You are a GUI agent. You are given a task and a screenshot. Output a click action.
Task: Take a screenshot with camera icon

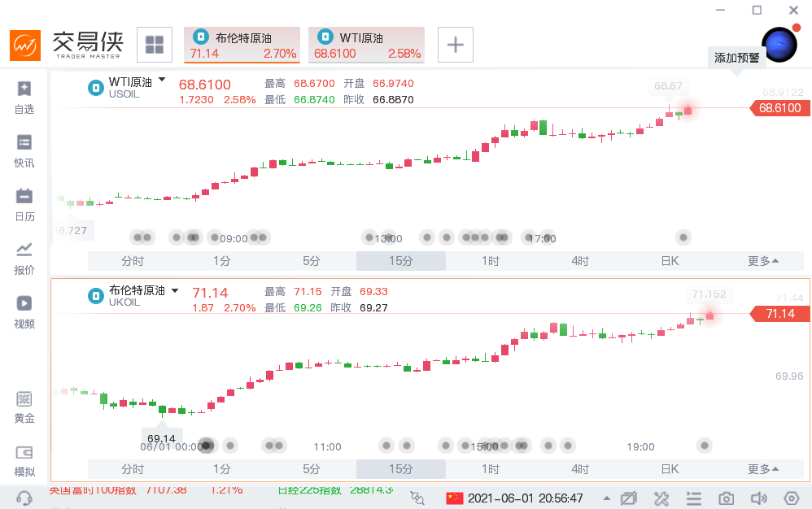(x=726, y=498)
